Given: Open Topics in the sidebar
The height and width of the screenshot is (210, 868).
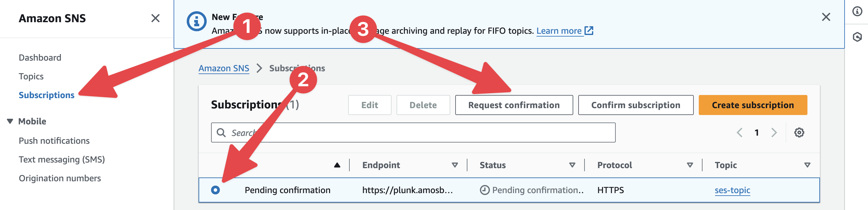Looking at the screenshot, I should click(x=31, y=77).
